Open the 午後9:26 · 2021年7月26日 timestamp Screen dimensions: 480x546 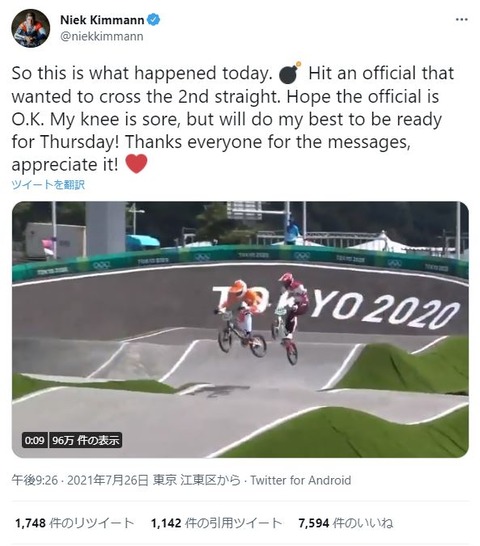(x=80, y=481)
